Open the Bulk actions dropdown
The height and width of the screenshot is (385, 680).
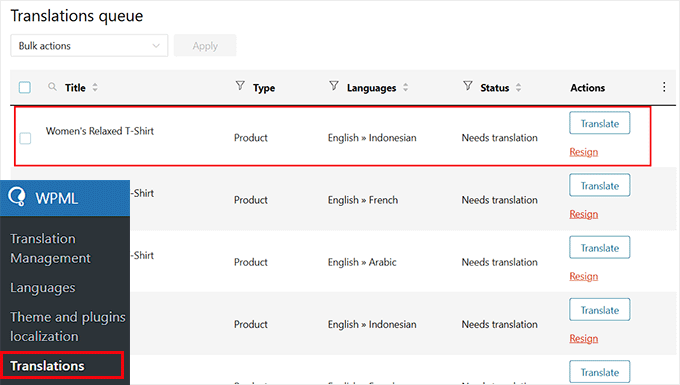pos(89,46)
